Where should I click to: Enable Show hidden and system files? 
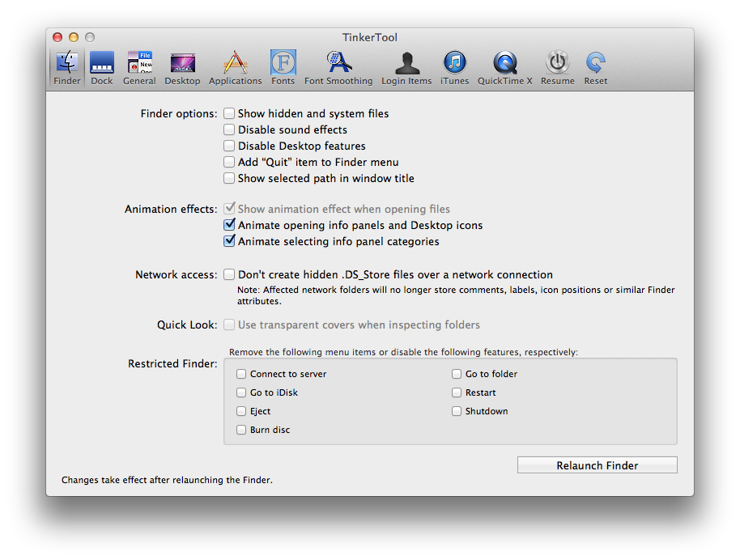point(229,113)
